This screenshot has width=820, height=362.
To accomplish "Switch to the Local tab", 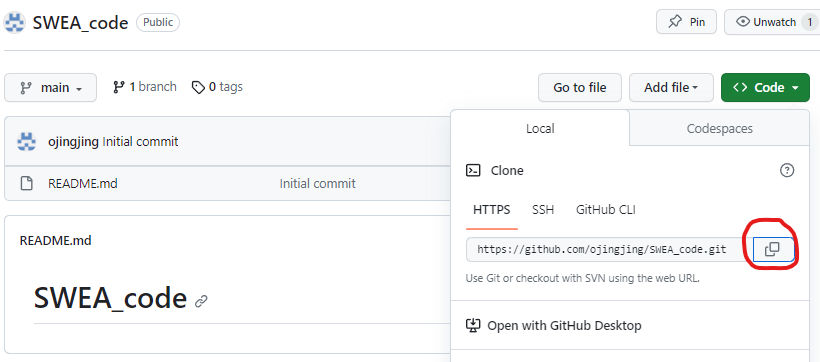I will [540, 128].
